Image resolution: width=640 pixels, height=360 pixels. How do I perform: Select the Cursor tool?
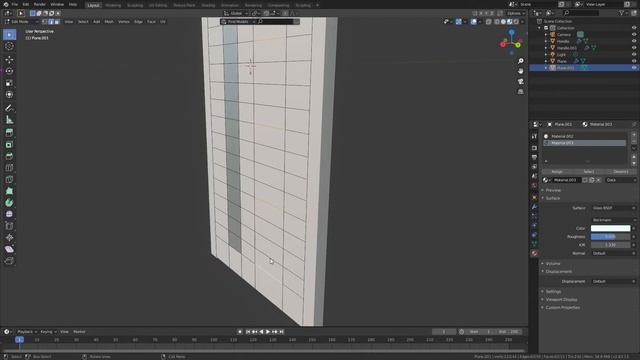9,47
